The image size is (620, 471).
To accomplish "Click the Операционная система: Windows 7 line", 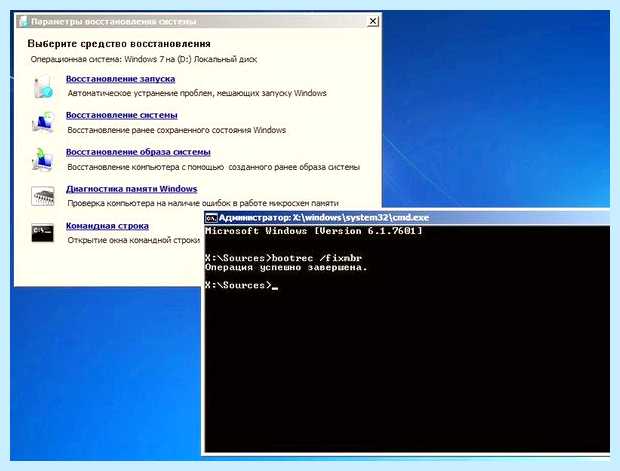I will click(x=144, y=59).
